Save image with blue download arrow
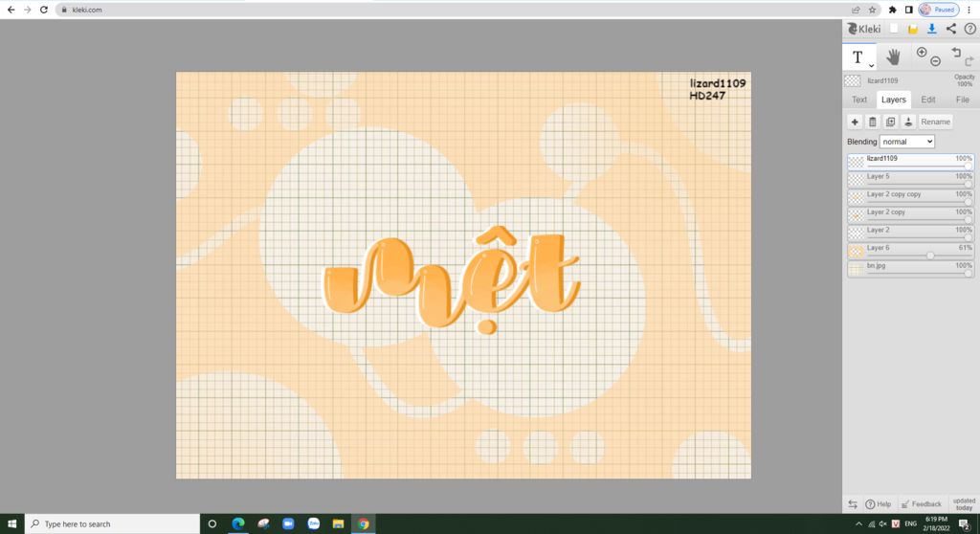 tap(931, 29)
